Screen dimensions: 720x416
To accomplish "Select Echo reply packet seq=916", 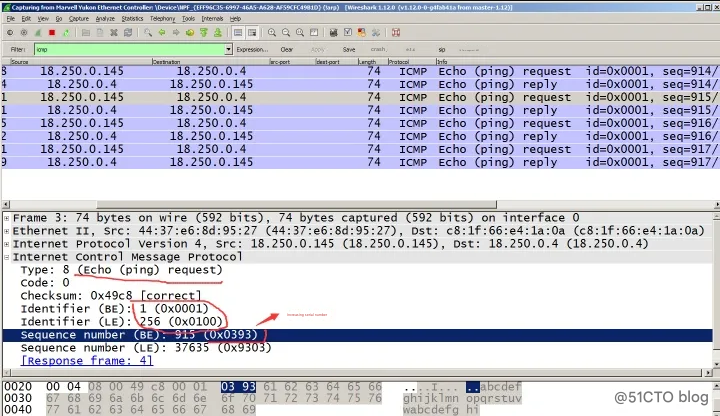I will 360,136.
